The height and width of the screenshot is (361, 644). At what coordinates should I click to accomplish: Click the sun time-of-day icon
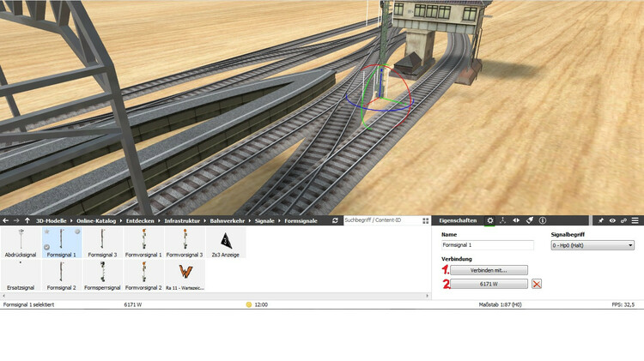pos(248,304)
